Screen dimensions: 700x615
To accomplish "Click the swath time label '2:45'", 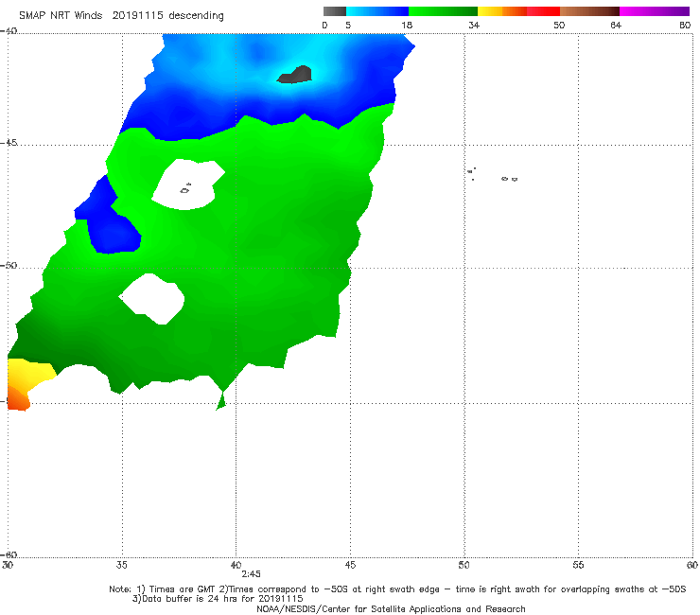I will [251, 574].
